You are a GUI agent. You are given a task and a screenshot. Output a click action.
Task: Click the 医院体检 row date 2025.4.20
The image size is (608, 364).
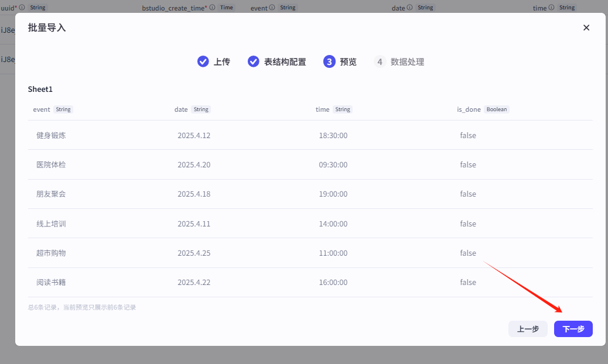coord(194,164)
